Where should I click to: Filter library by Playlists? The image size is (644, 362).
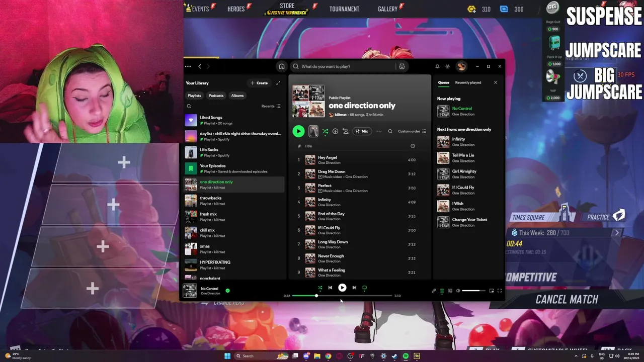194,96
